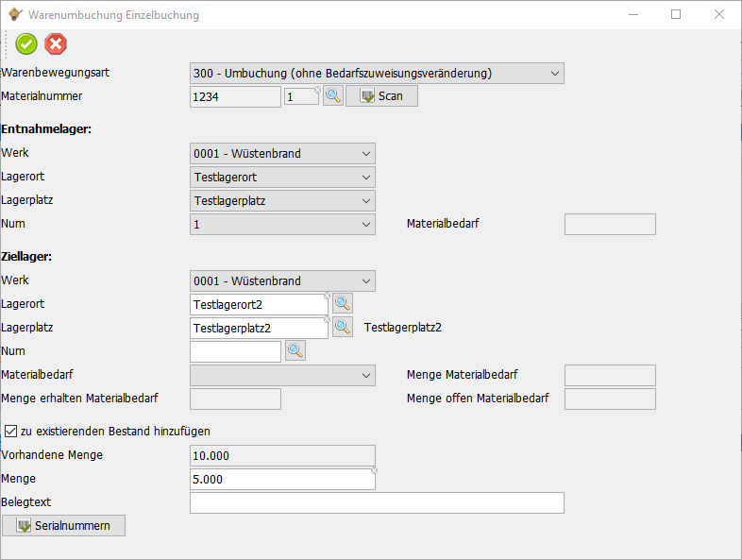Maximize the Warenumbuchung window
Image resolution: width=742 pixels, height=560 pixels.
click(676, 15)
